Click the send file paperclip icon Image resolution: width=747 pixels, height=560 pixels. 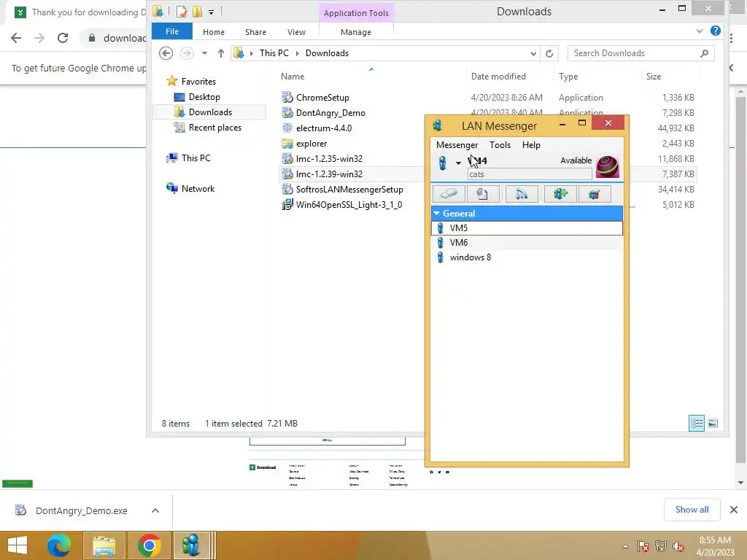pyautogui.click(x=483, y=194)
